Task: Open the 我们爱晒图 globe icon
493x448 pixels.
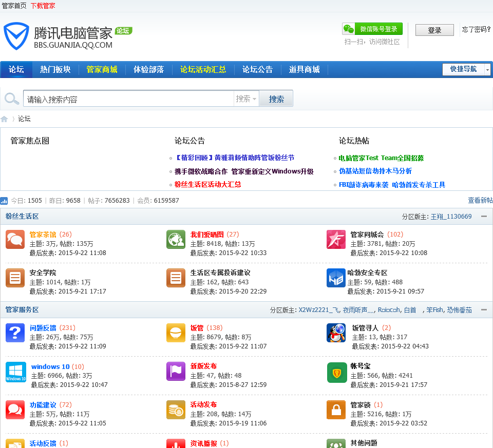Action: click(x=176, y=239)
